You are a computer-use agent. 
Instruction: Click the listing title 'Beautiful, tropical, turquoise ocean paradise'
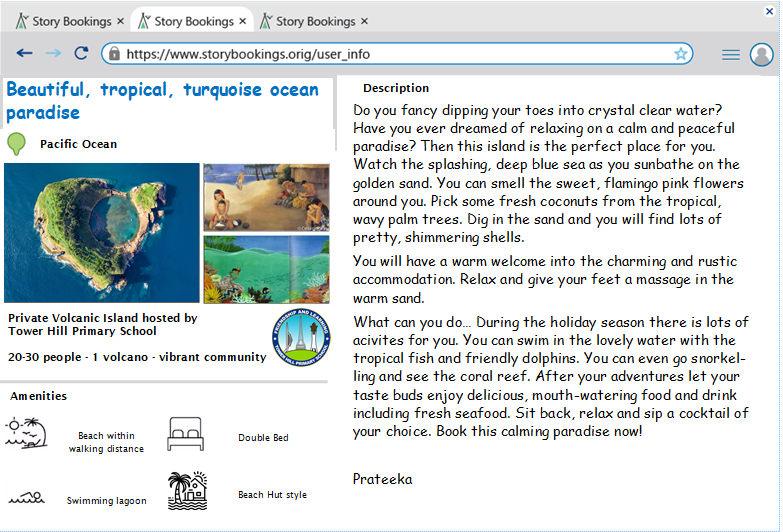(x=162, y=101)
